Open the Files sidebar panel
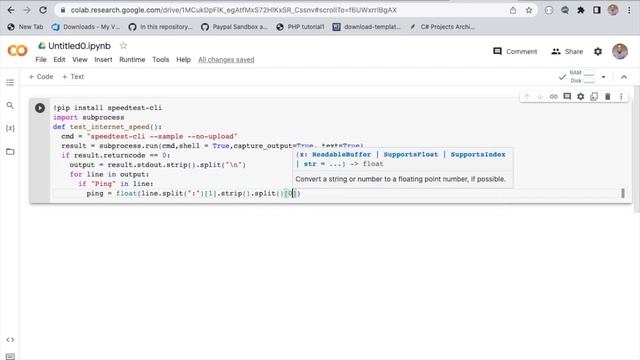This screenshot has height=360, width=640. 10,151
